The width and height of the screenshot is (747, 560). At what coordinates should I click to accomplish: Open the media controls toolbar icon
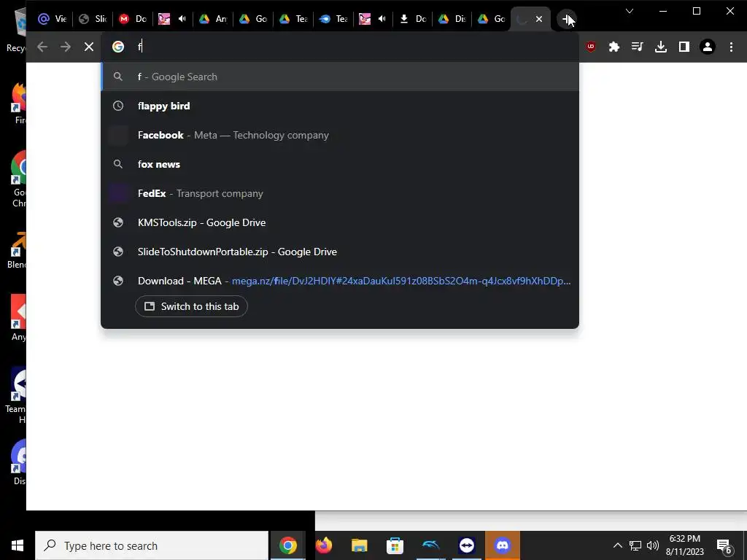(x=638, y=47)
